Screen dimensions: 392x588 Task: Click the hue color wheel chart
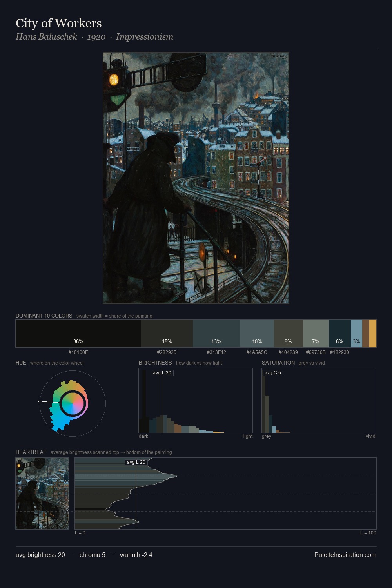click(73, 403)
